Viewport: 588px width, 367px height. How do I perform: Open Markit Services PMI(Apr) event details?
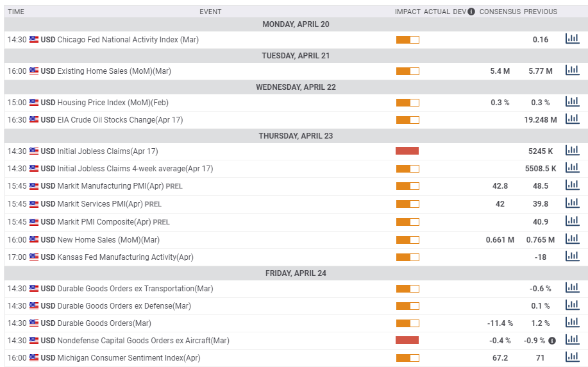pos(100,203)
